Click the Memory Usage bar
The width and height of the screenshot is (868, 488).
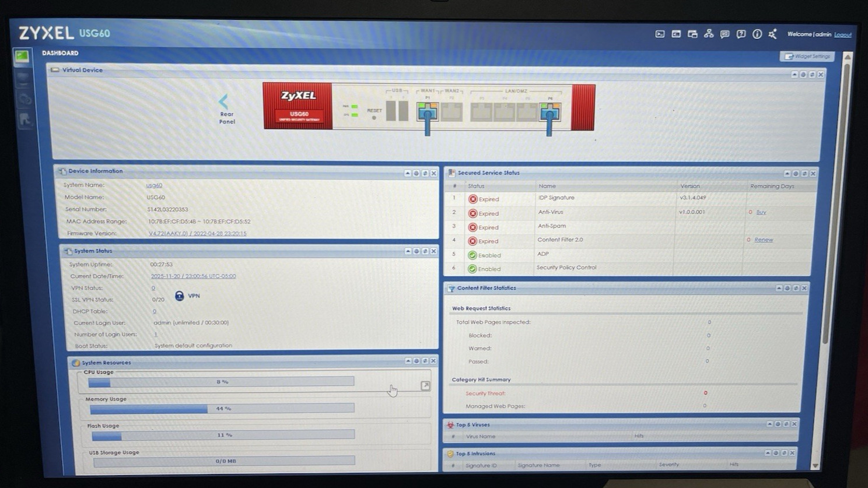click(222, 409)
